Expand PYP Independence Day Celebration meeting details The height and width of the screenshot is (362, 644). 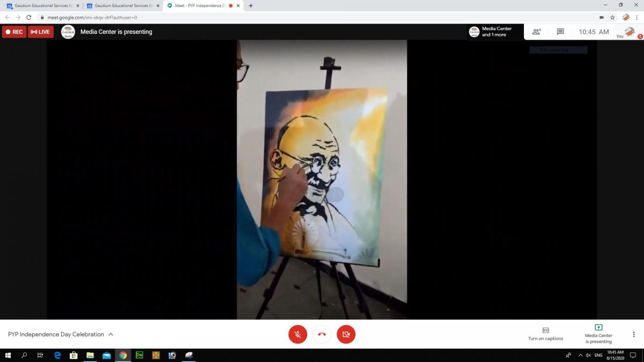tap(61, 334)
